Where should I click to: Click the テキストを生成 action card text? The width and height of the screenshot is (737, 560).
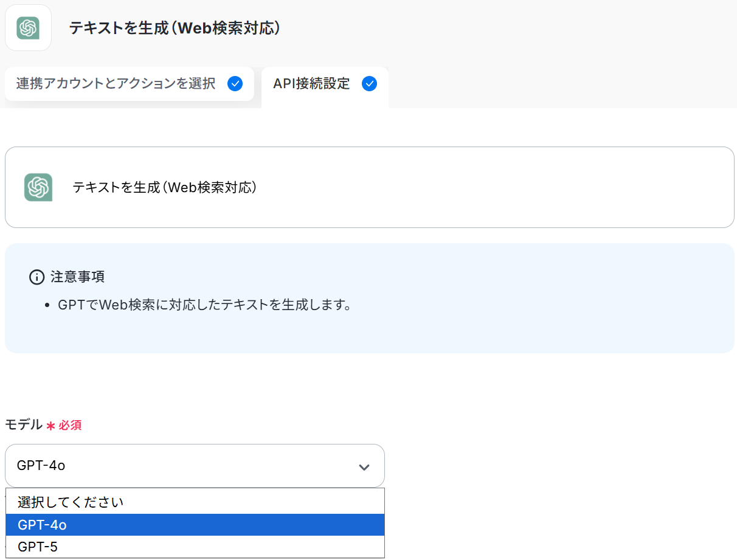tap(164, 187)
